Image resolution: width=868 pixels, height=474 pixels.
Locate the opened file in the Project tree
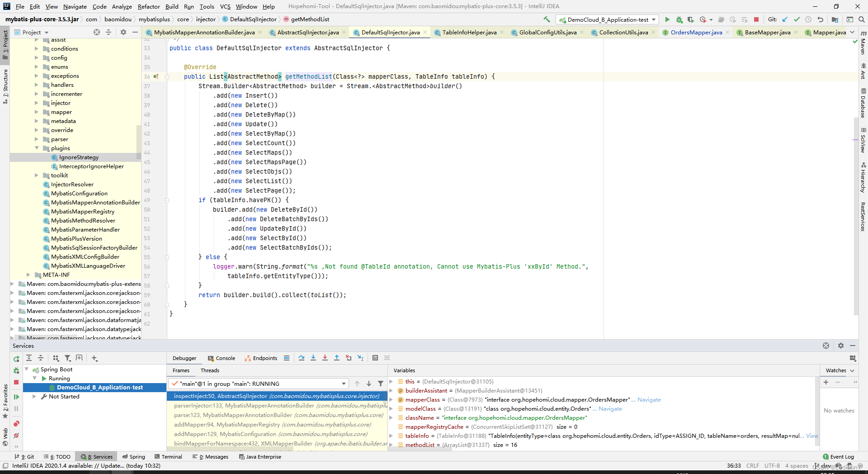coord(96,32)
